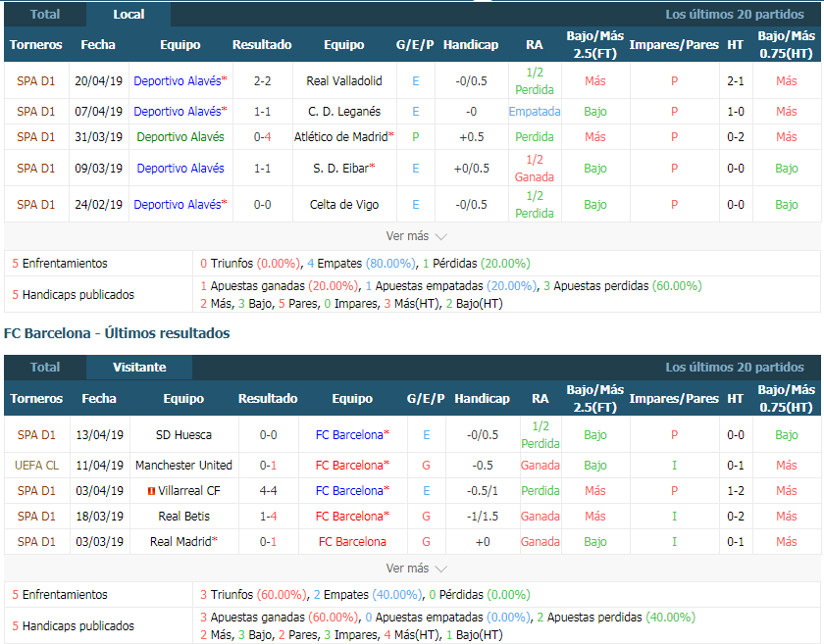The width and height of the screenshot is (824, 644).
Task: Open the Villarreal CF team link
Action: click(x=189, y=491)
